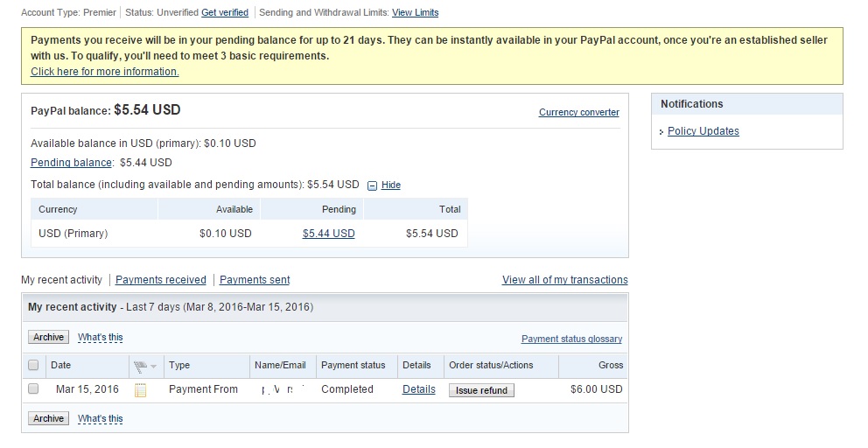This screenshot has width=868, height=448.
Task: Hide the total balance breakdown
Action: point(391,185)
